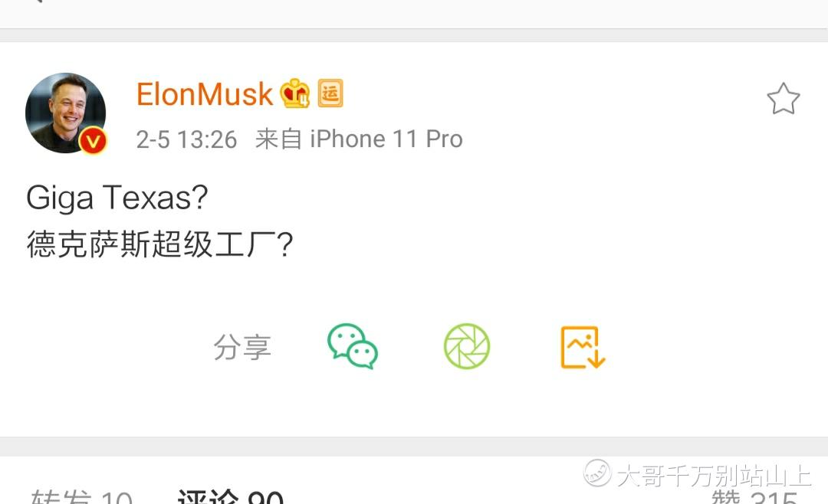Tap the post timestamp 2-5 13:26
Screen dimensions: 828x504
click(186, 140)
